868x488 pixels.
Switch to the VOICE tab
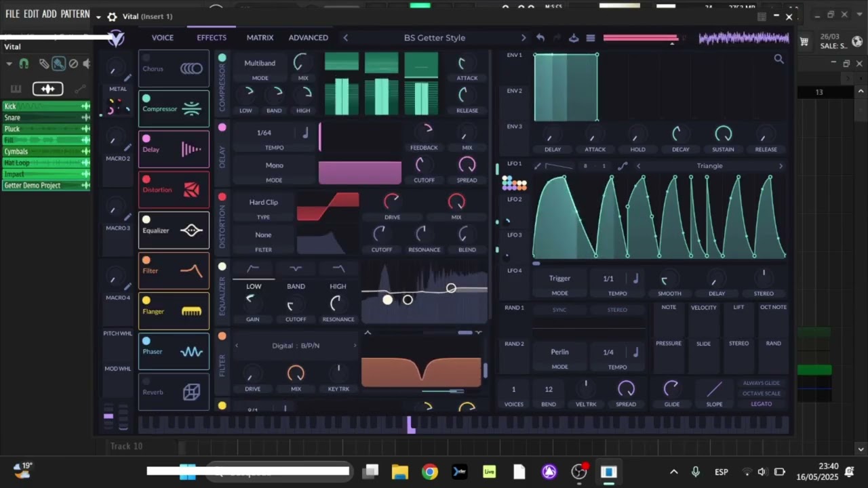click(163, 38)
